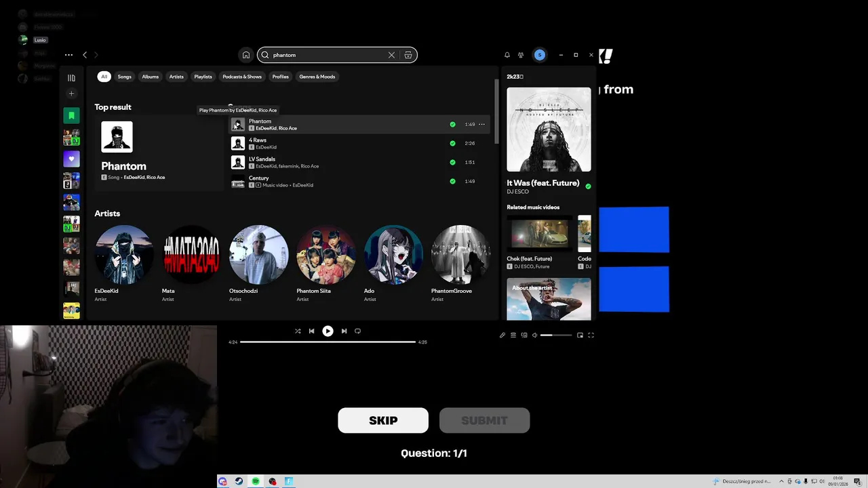Switch to Genres & Moods filter
This screenshot has height=488, width=868.
[x=317, y=77]
